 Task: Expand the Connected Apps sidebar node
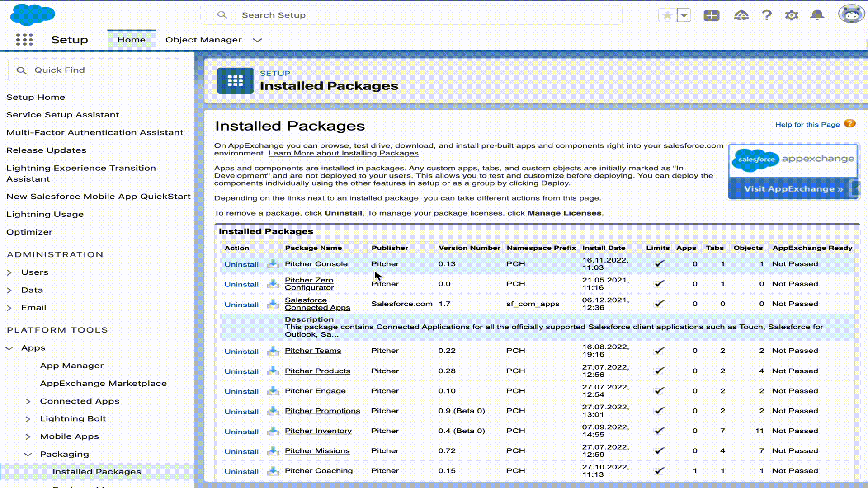click(x=28, y=401)
